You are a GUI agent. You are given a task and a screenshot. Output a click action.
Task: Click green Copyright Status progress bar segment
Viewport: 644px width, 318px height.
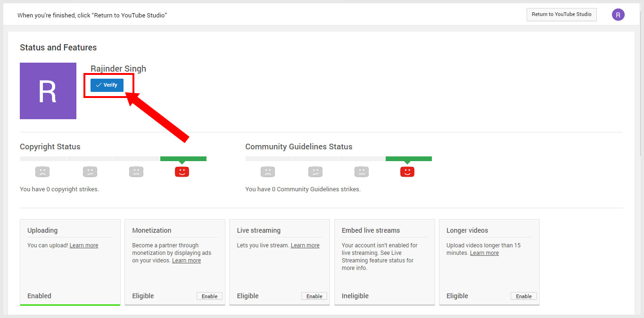[x=183, y=159]
